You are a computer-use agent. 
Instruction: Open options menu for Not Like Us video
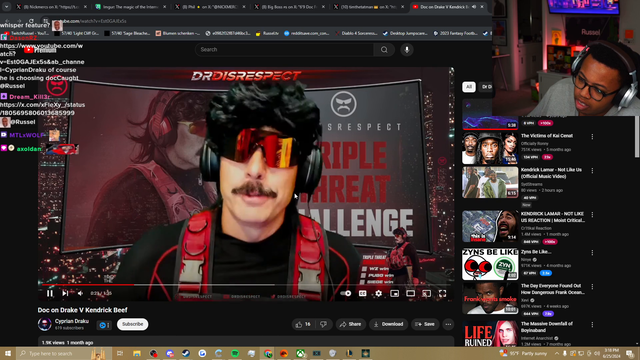pyautogui.click(x=592, y=171)
